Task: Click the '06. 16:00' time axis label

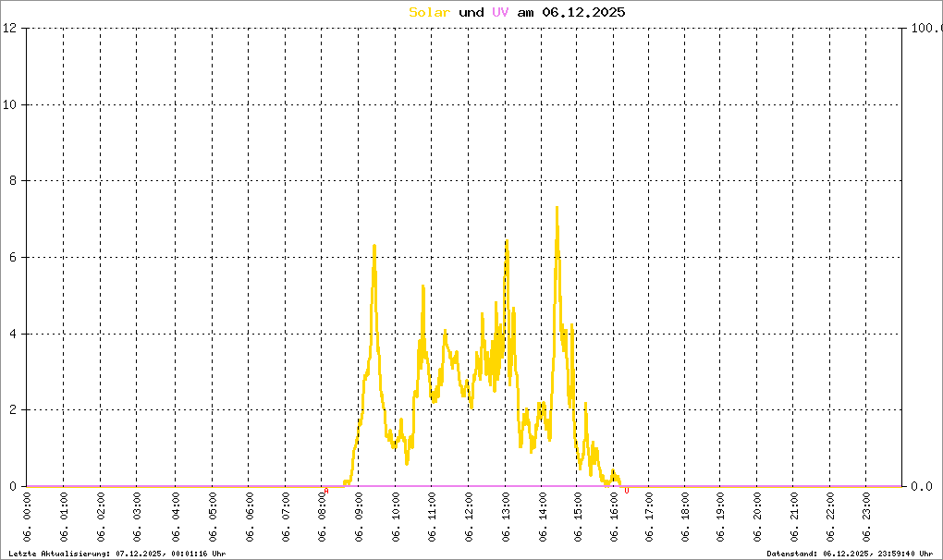Action: click(614, 517)
